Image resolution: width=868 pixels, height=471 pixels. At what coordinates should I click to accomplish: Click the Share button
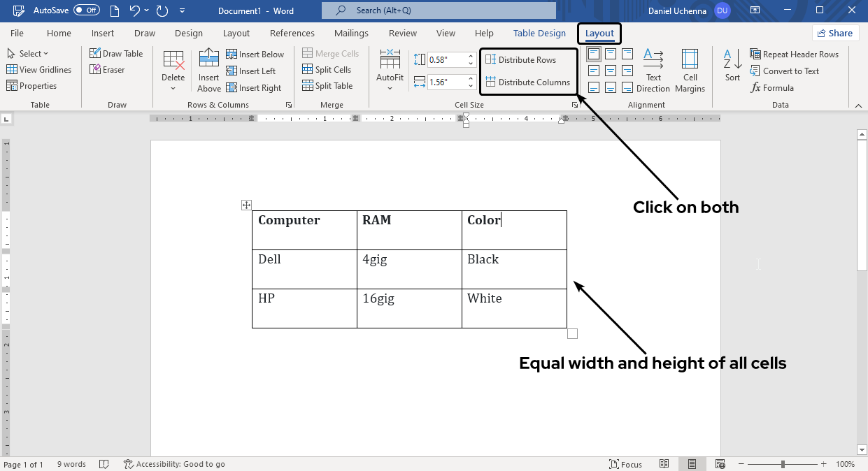tap(835, 33)
